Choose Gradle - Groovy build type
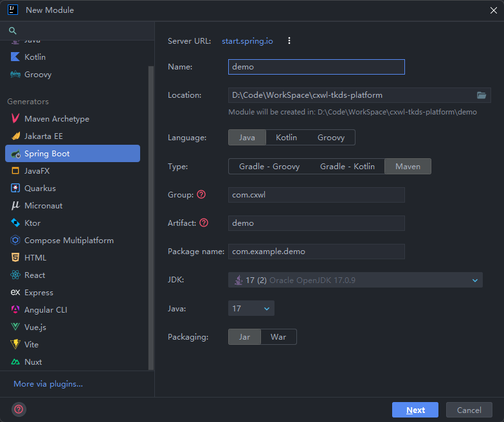The image size is (504, 422). [269, 167]
